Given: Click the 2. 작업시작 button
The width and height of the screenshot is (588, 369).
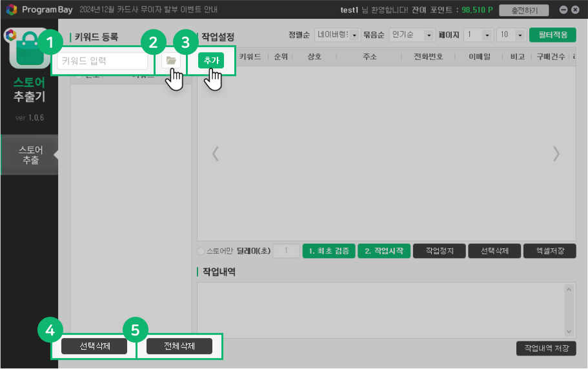Looking at the screenshot, I should point(384,251).
